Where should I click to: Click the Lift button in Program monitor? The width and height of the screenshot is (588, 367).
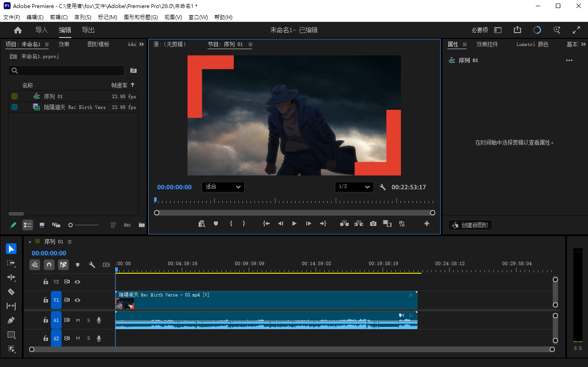[344, 224]
